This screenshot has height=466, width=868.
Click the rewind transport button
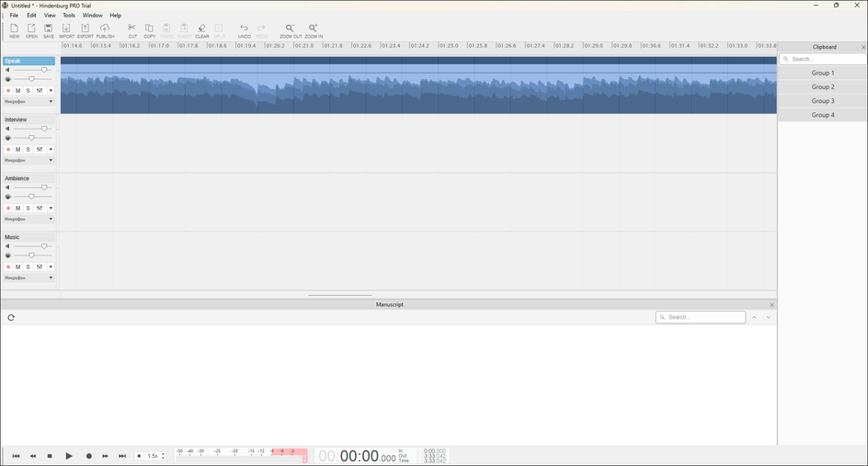coord(33,456)
